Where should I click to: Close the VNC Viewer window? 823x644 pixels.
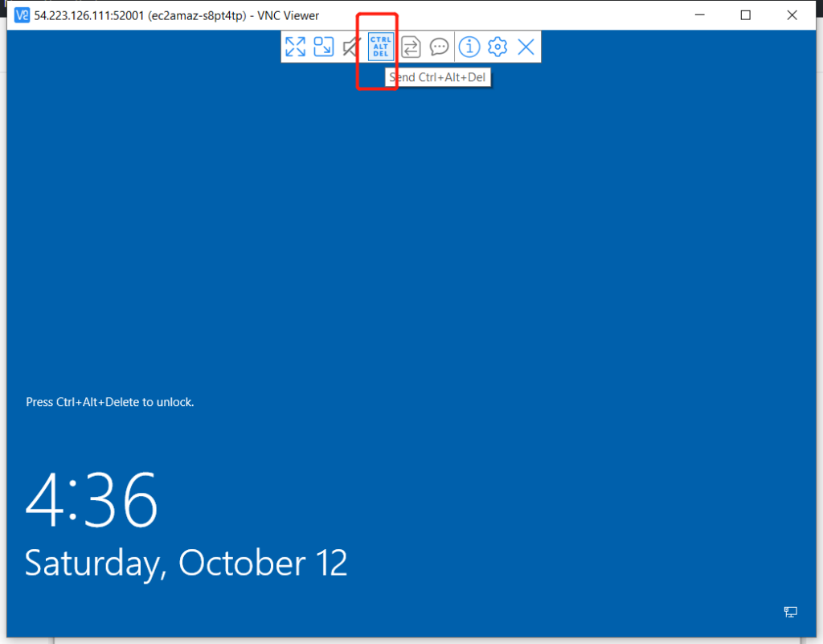[x=790, y=15]
